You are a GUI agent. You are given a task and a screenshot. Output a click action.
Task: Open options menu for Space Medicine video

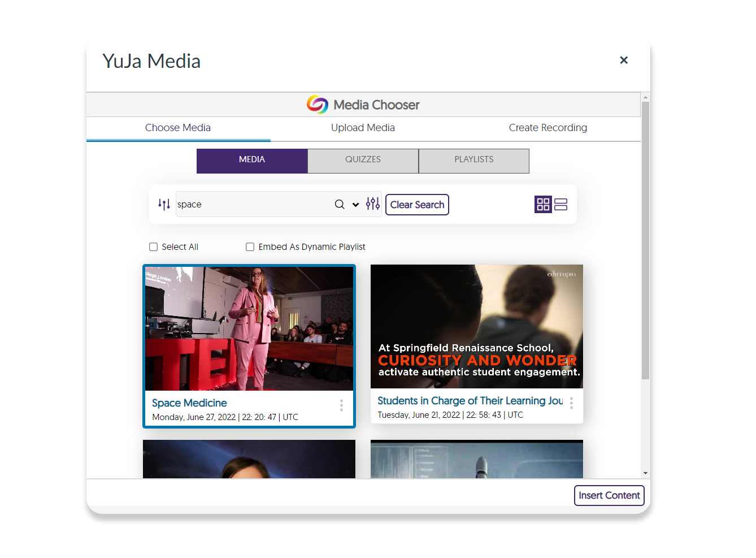tap(341, 405)
